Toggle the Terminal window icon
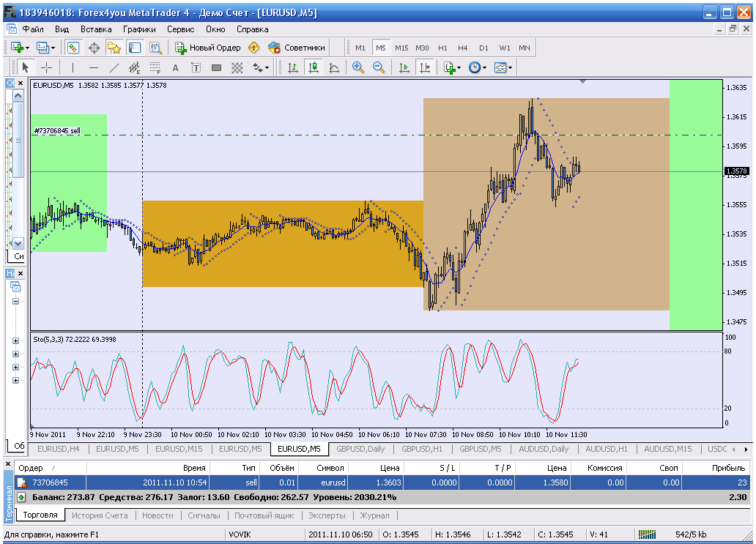This screenshot has height=544, width=756. pos(135,48)
